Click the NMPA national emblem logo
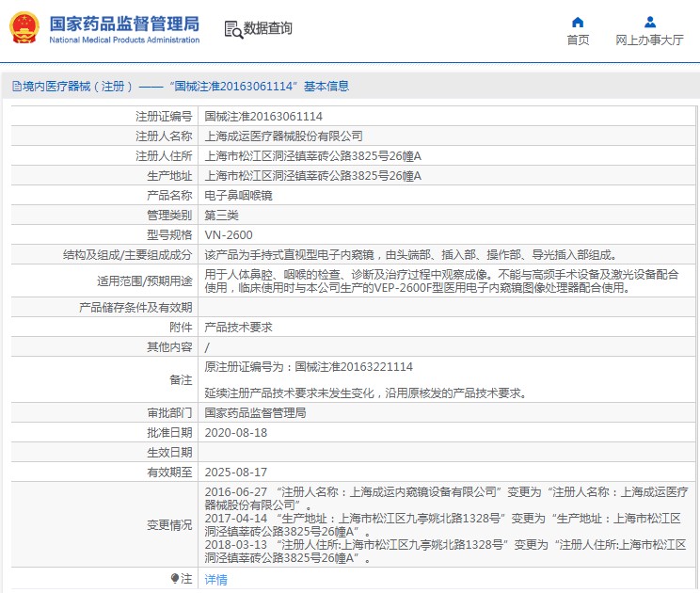This screenshot has width=700, height=593. tap(24, 27)
